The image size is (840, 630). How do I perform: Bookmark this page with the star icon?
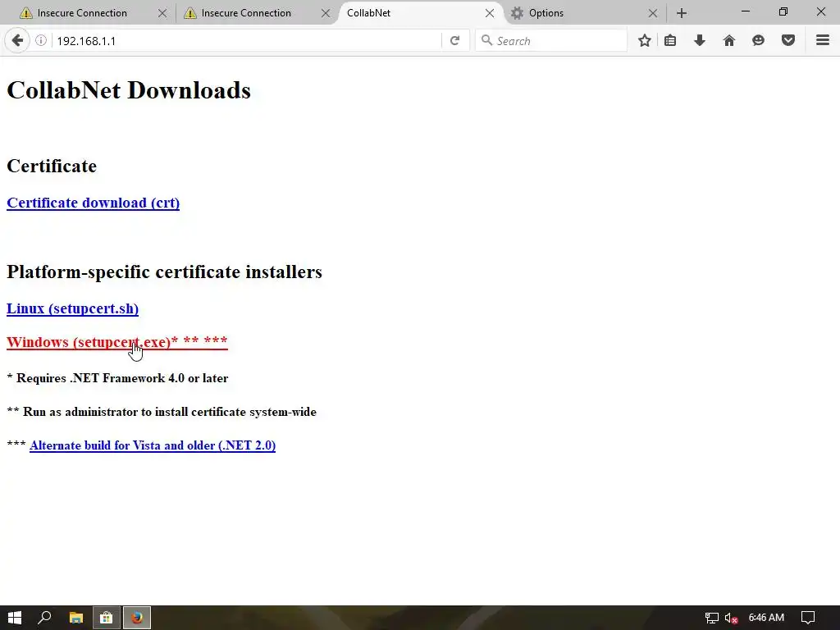click(x=645, y=40)
